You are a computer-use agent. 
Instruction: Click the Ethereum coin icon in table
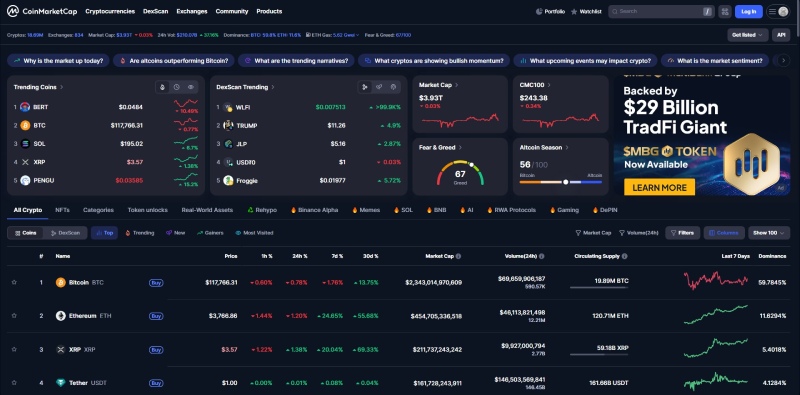61,316
